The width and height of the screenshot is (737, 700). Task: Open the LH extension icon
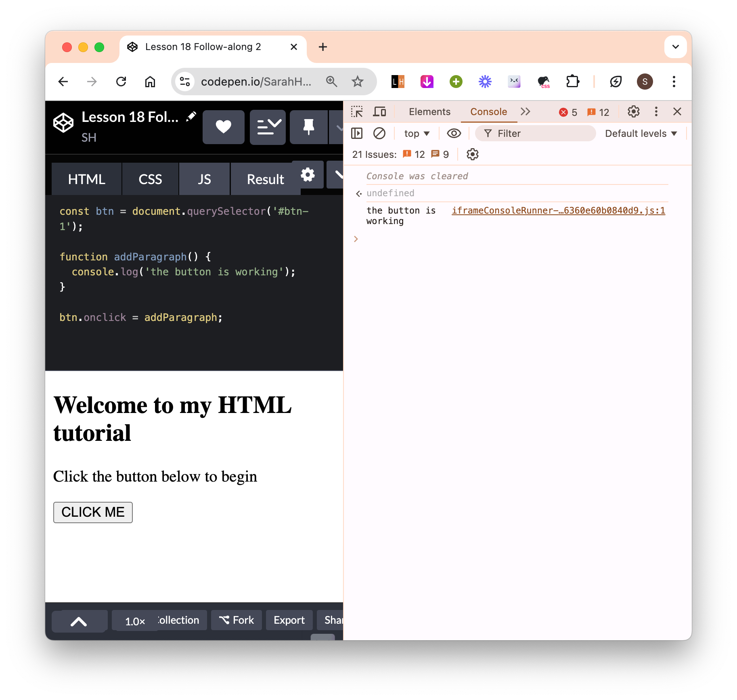pyautogui.click(x=398, y=82)
